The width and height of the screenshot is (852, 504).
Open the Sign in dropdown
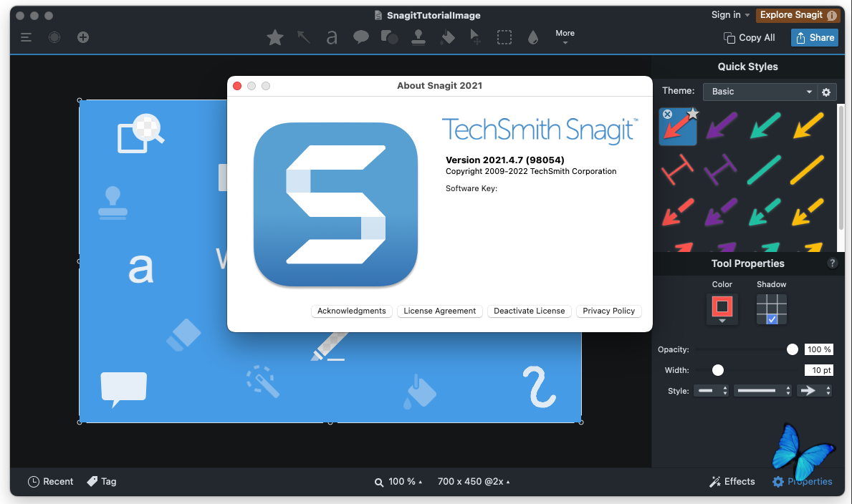coord(730,15)
